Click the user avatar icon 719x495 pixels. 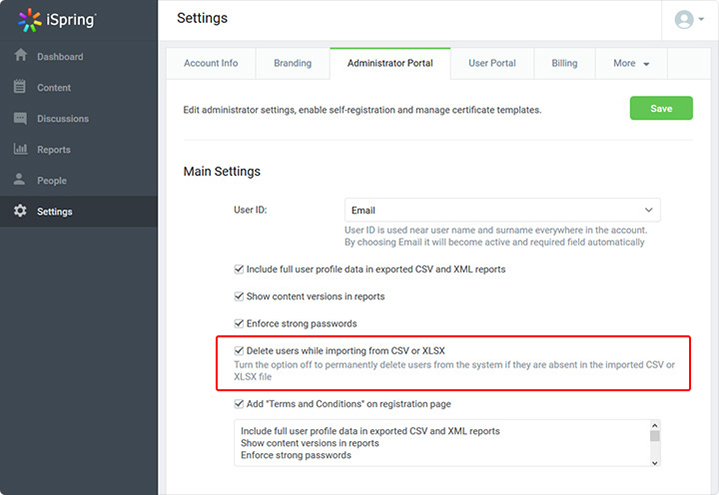684,19
